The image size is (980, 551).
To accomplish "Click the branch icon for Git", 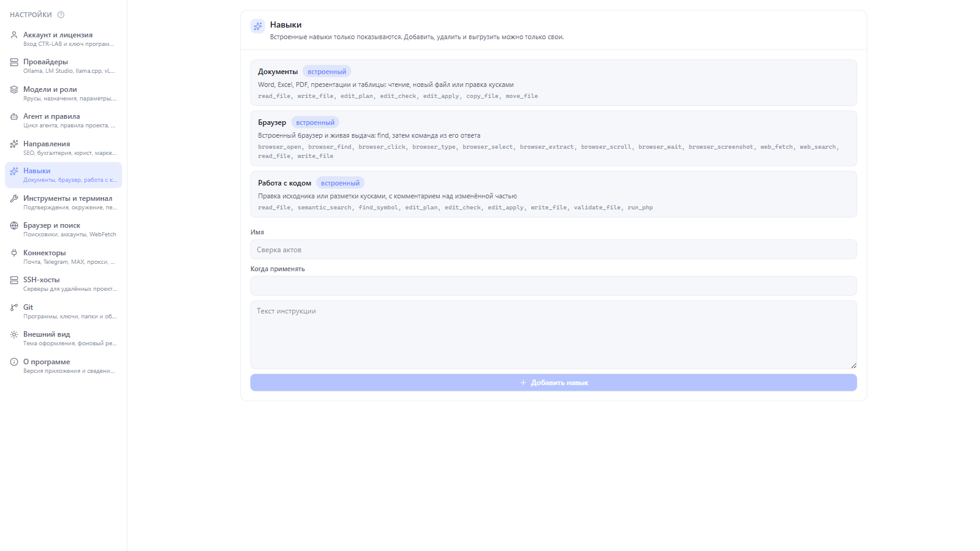I will click(14, 307).
